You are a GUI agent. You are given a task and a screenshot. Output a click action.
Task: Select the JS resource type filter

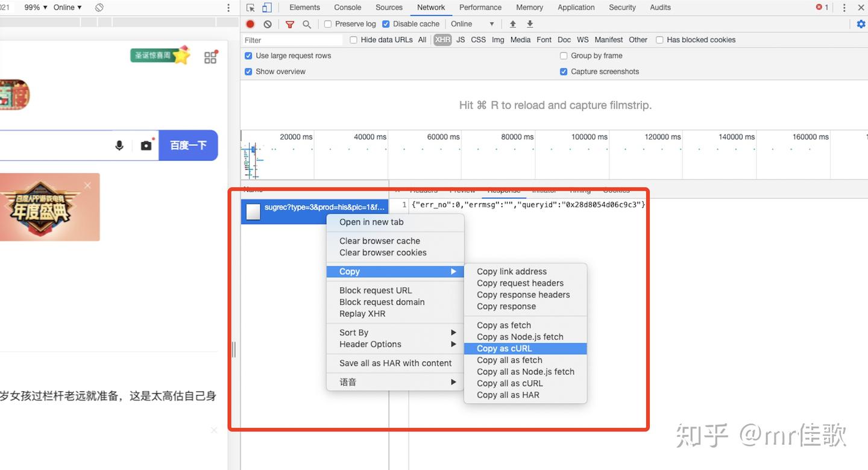(461, 40)
